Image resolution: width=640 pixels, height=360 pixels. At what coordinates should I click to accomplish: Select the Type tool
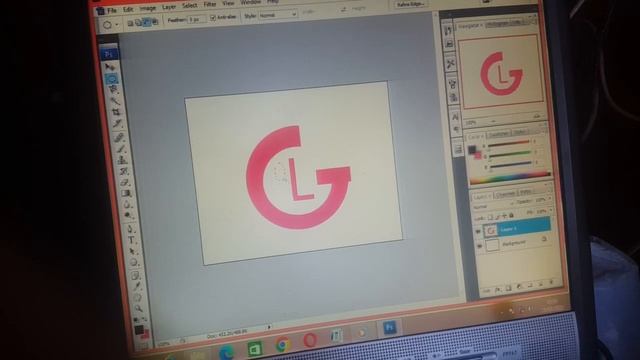(132, 240)
